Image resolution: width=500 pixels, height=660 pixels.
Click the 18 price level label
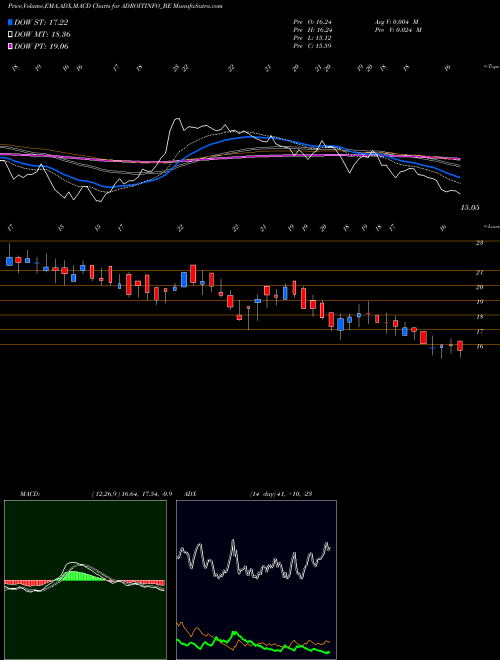click(479, 317)
